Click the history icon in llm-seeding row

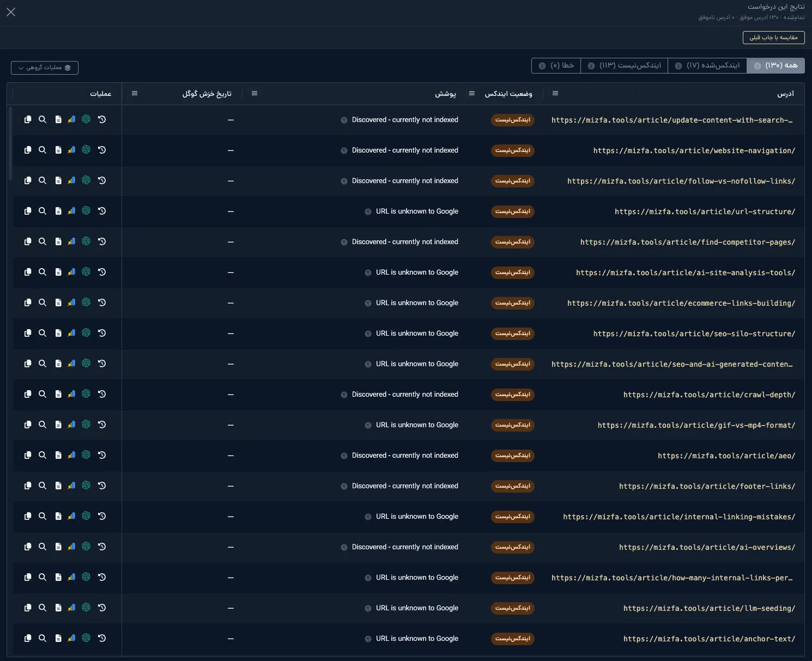[102, 608]
